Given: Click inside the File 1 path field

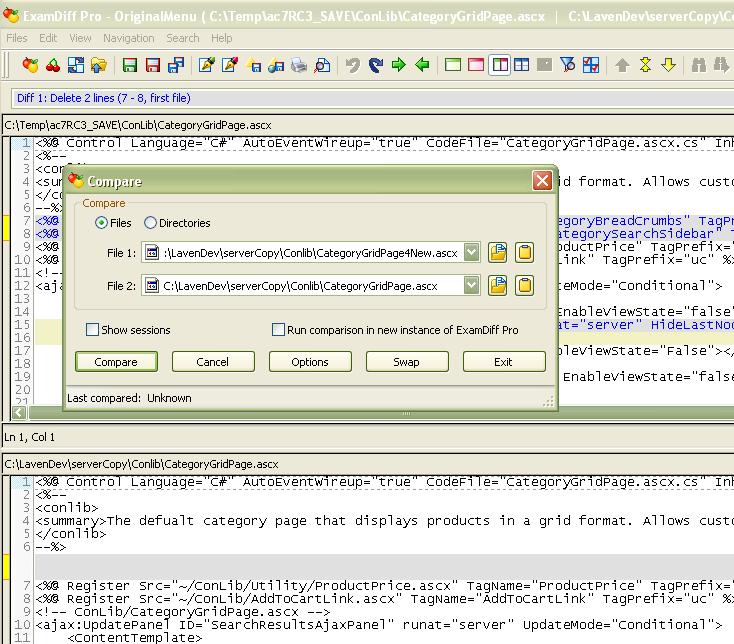Looking at the screenshot, I should (x=310, y=253).
